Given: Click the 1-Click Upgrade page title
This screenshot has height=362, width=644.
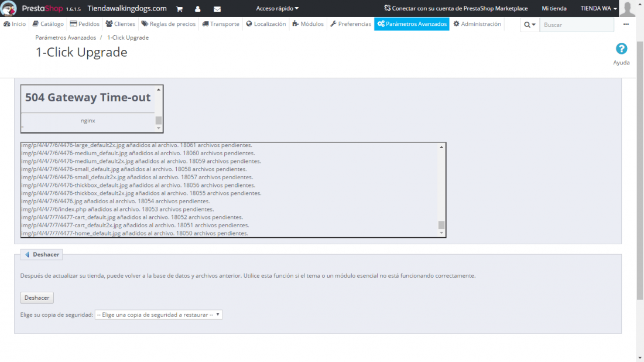Looking at the screenshot, I should 81,52.
